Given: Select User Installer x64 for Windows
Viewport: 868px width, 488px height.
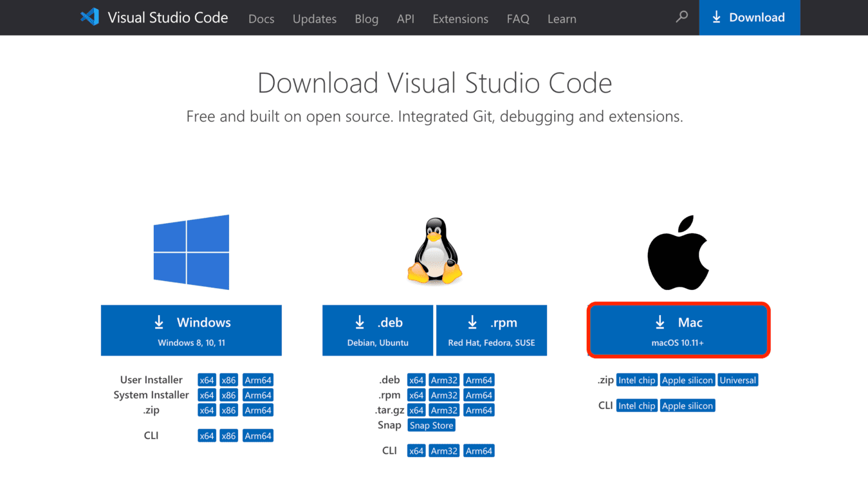Looking at the screenshot, I should pyautogui.click(x=207, y=380).
